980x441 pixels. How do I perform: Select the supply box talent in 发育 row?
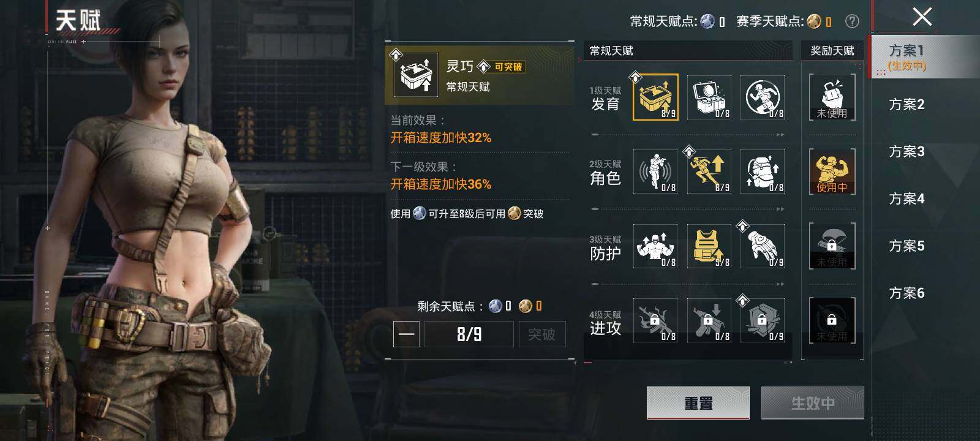[709, 97]
